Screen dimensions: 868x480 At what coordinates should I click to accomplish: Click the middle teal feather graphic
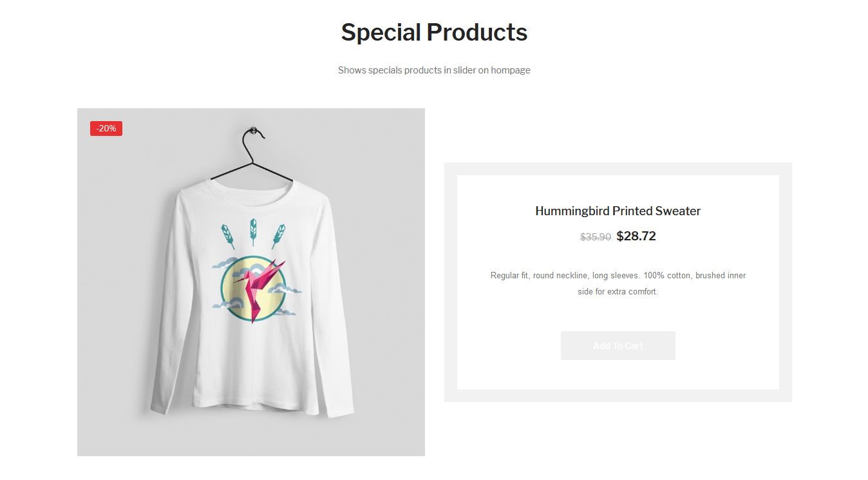tap(253, 231)
